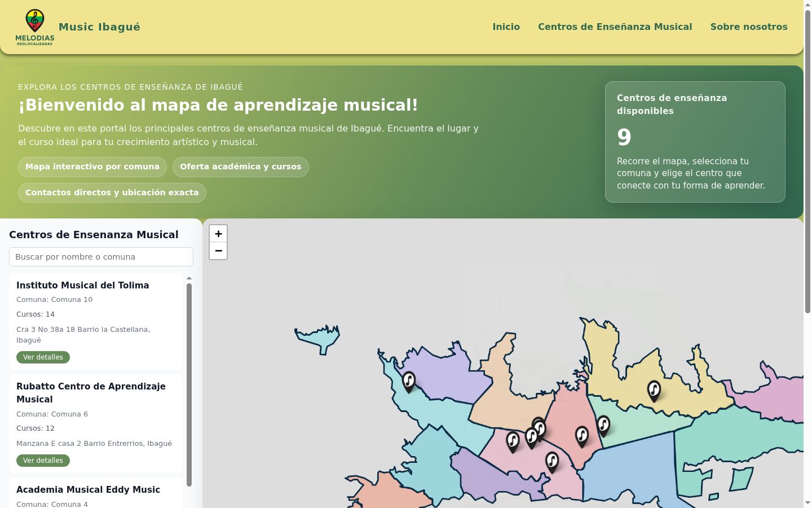Click the Centros de Ensenanza Musical sidebar heading
The height and width of the screenshot is (508, 812).
pos(94,235)
